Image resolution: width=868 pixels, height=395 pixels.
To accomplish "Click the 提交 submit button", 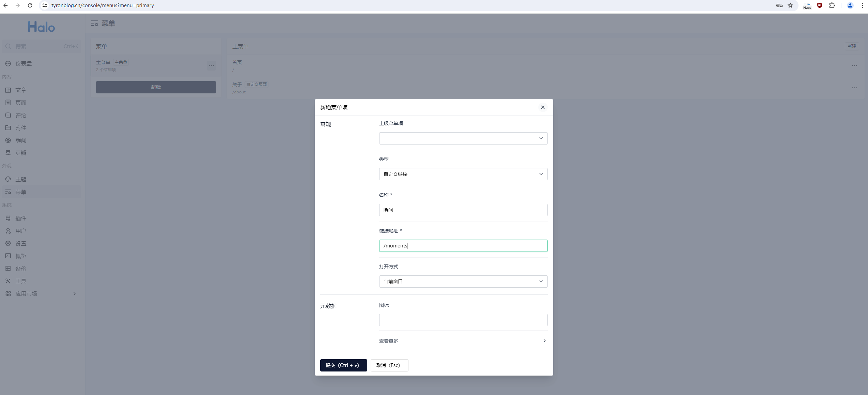I will click(343, 365).
